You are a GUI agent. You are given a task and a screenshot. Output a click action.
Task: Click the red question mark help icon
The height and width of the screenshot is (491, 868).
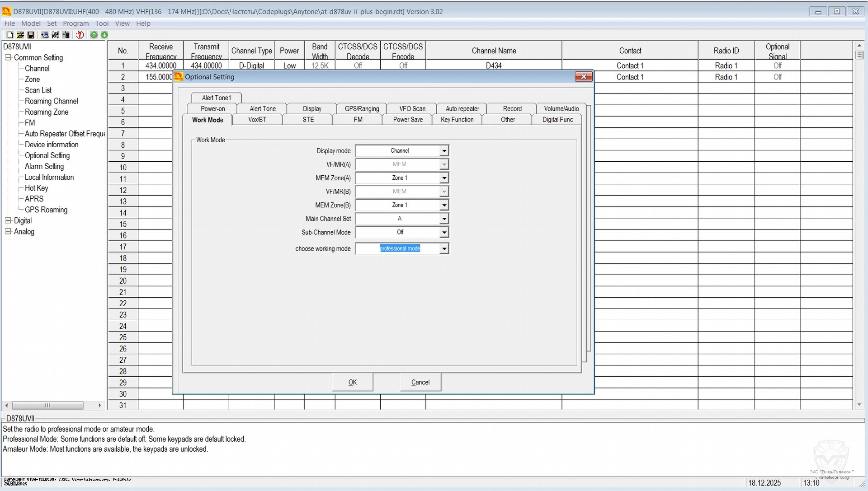pos(80,35)
